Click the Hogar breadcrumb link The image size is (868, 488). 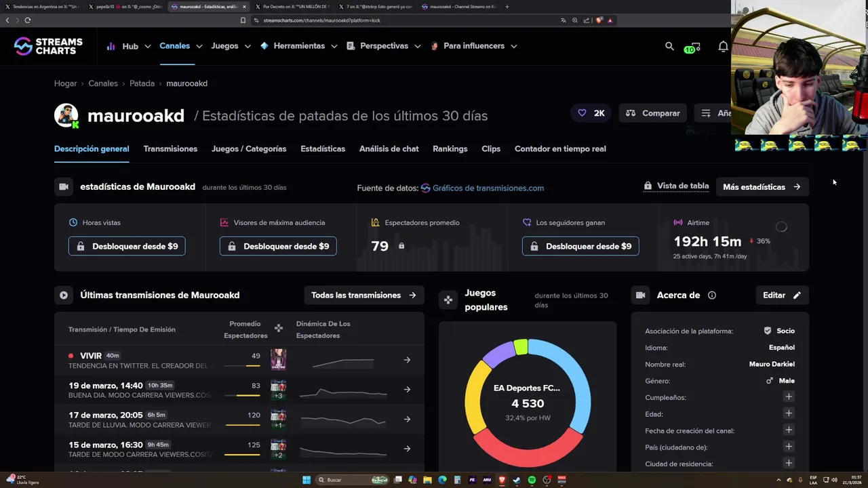(66, 83)
